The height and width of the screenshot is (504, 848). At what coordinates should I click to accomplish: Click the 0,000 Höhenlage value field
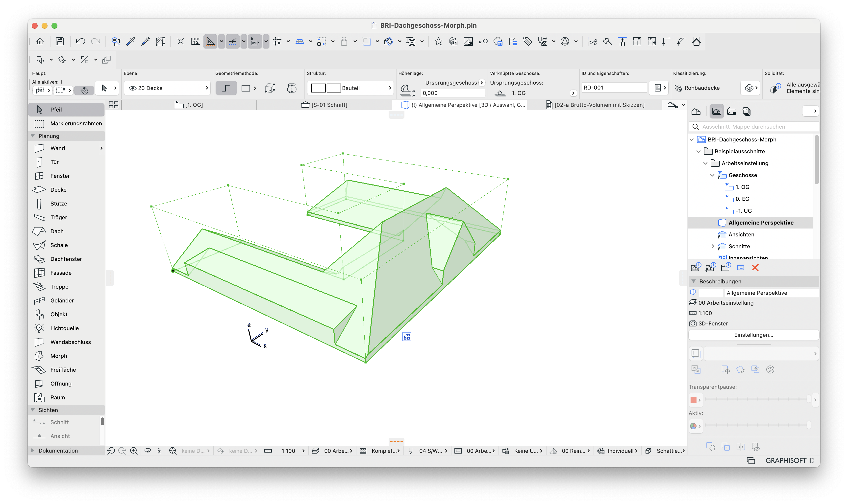[x=453, y=93]
